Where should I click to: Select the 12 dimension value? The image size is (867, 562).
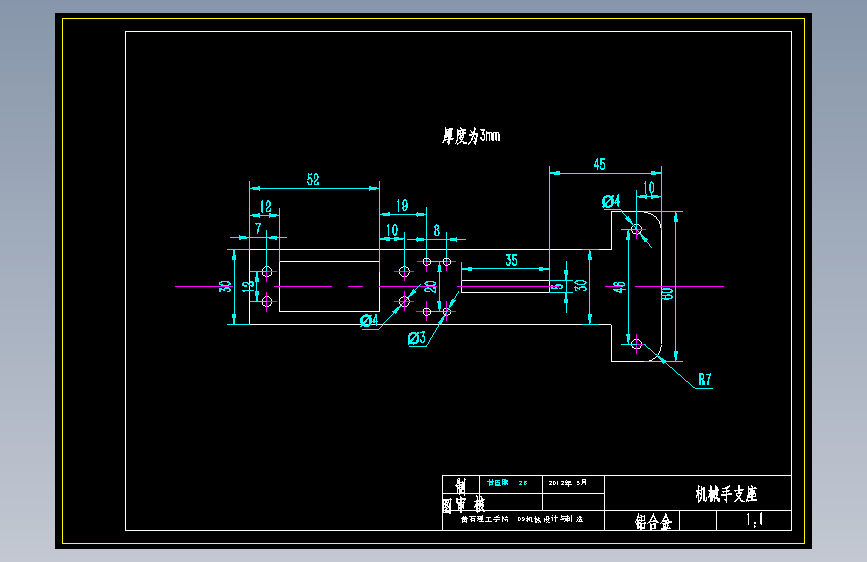[x=265, y=206]
